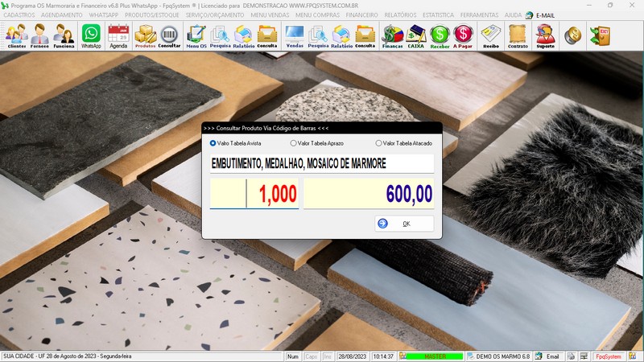Click the Contrato toolbar icon
The image size is (644, 362).
(518, 35)
